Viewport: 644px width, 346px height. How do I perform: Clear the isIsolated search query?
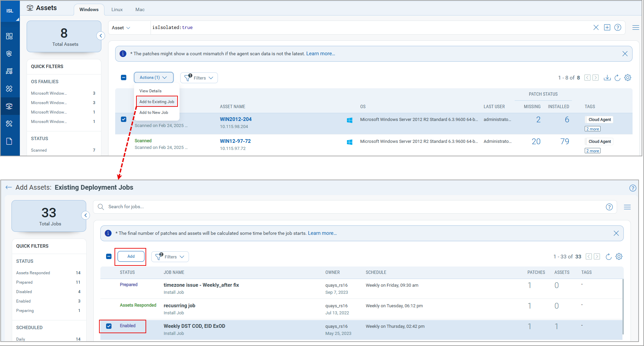click(x=596, y=28)
